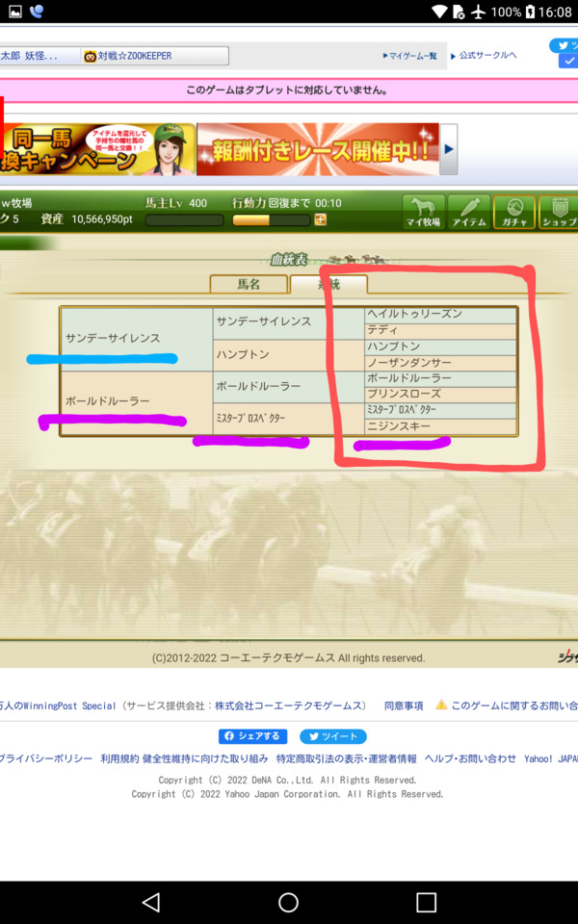Tap the blue phone notification icon

(x=37, y=12)
